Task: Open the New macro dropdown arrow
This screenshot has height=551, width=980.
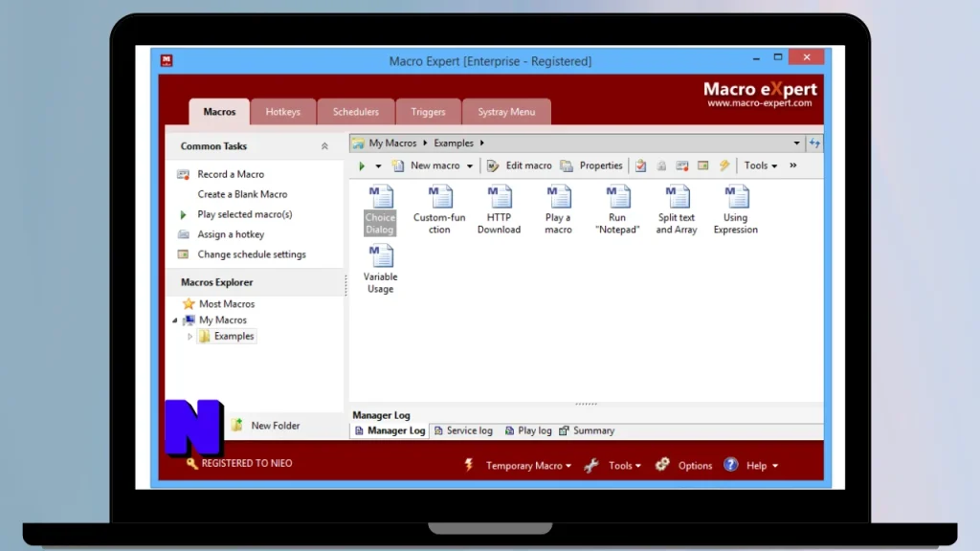Action: [x=469, y=166]
